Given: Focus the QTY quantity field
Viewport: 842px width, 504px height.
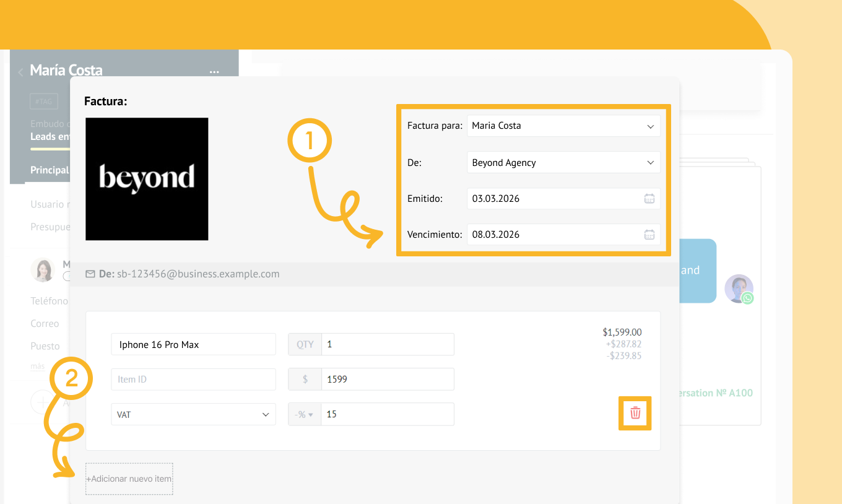Looking at the screenshot, I should tap(387, 344).
